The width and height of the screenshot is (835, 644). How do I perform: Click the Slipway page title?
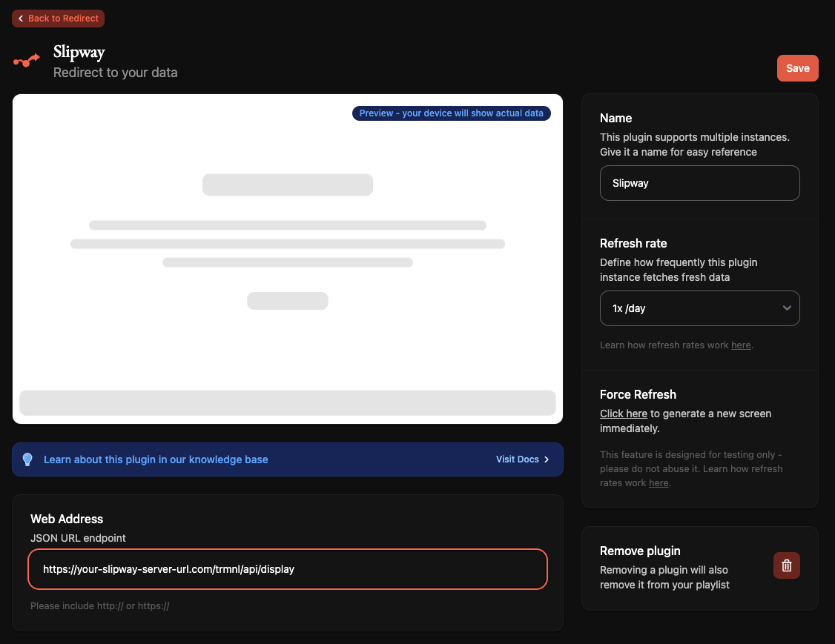pyautogui.click(x=79, y=52)
